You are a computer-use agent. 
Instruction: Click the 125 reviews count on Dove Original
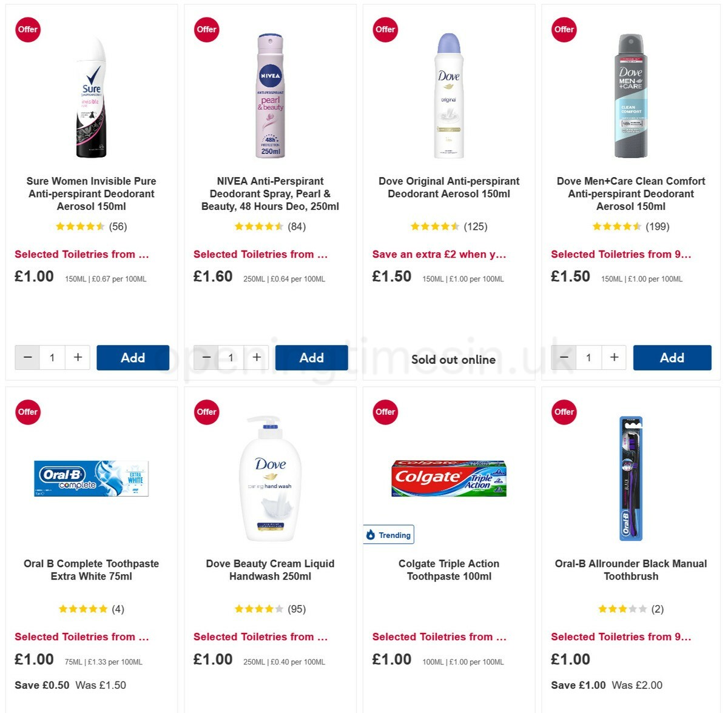(477, 226)
